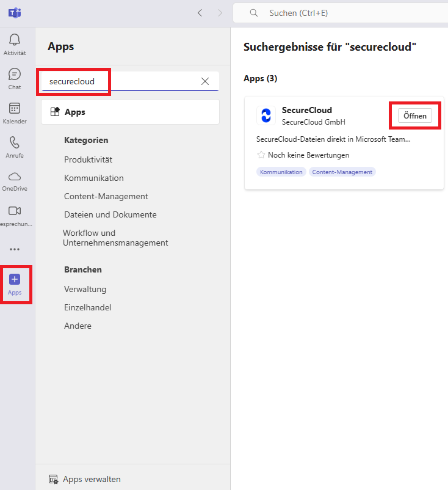Select the Verwaltung industry

(85, 289)
